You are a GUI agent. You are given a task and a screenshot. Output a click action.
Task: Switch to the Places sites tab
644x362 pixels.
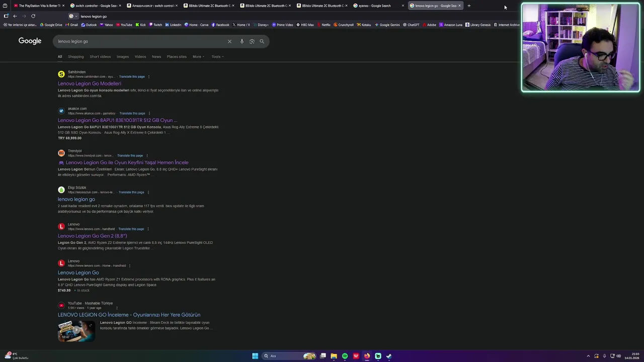177,56
